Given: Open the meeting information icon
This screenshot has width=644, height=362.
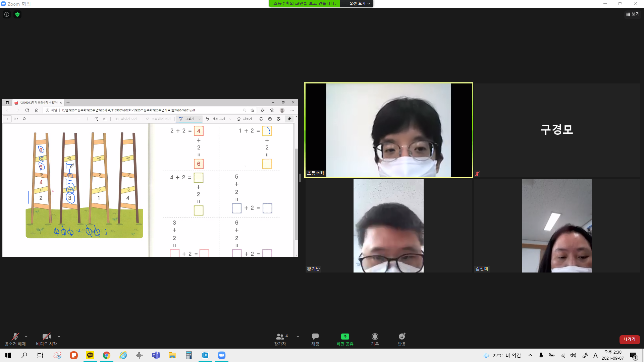Looking at the screenshot, I should point(7,14).
